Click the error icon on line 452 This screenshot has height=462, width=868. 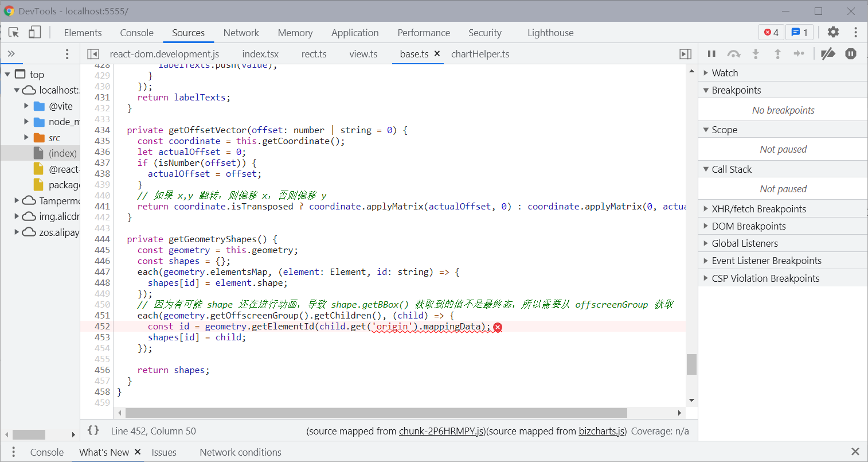tap(498, 327)
